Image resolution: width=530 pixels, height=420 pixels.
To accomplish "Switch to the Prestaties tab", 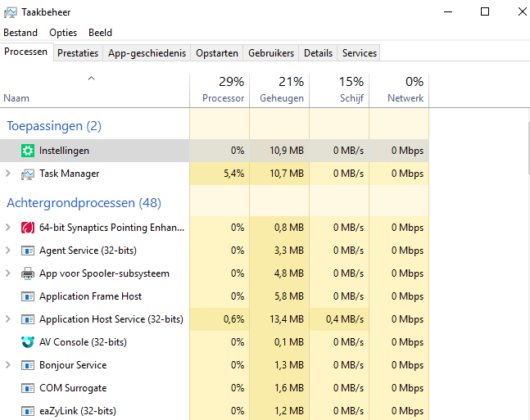I will pos(78,53).
